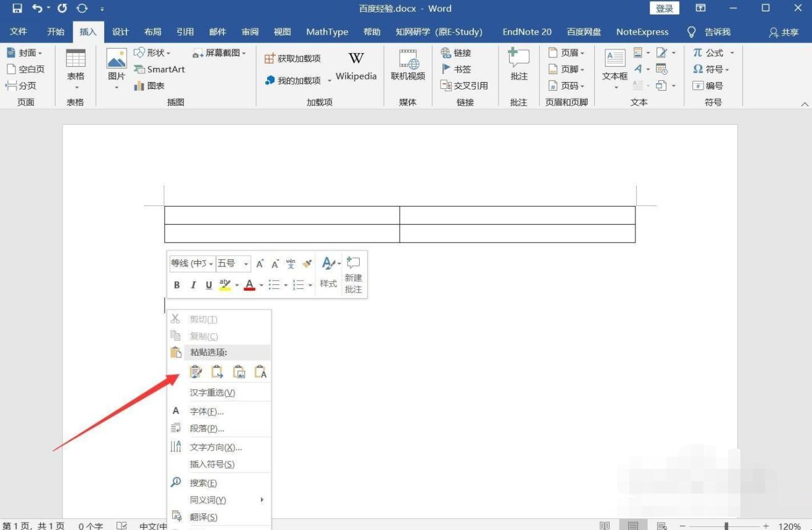This screenshot has height=530, width=812.
Task: Select the keep text only paste option
Action: 260,372
